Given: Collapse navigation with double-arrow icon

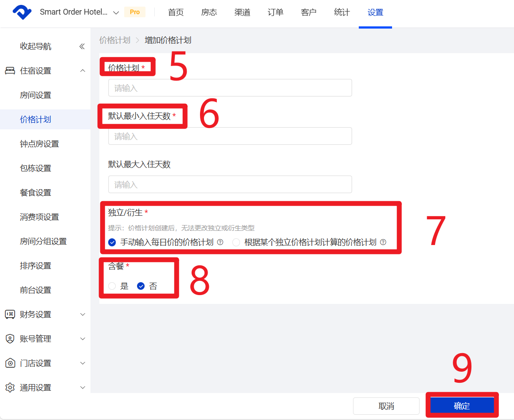Looking at the screenshot, I should click(x=82, y=47).
